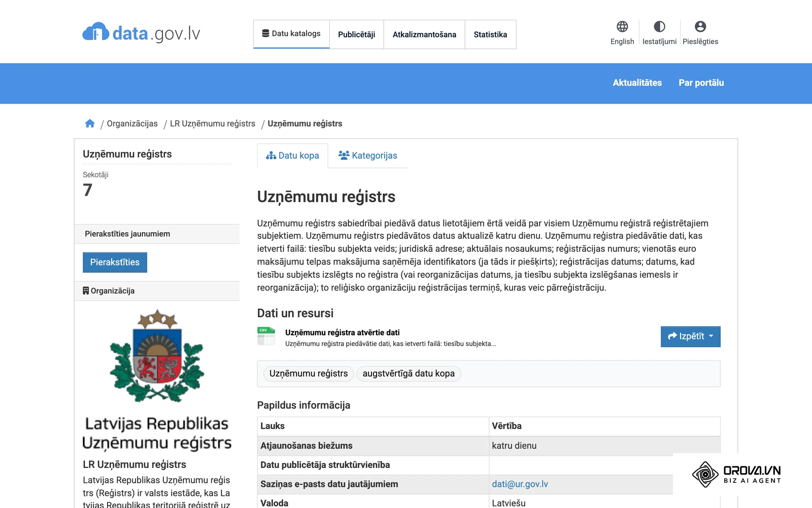Click the 'Sekotāji' label in sidebar
812x508 pixels.
(x=95, y=175)
